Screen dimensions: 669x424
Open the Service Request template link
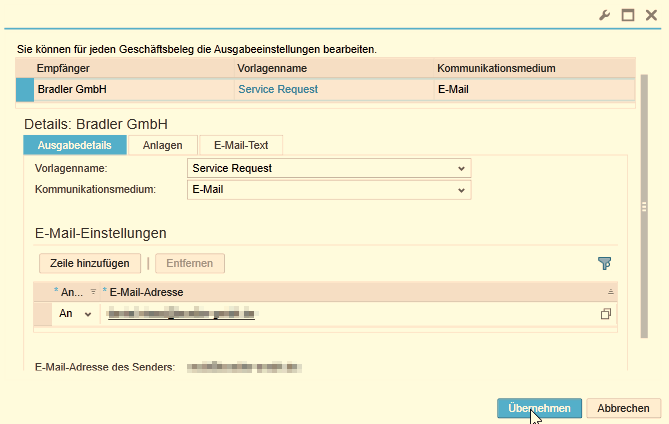(x=277, y=89)
